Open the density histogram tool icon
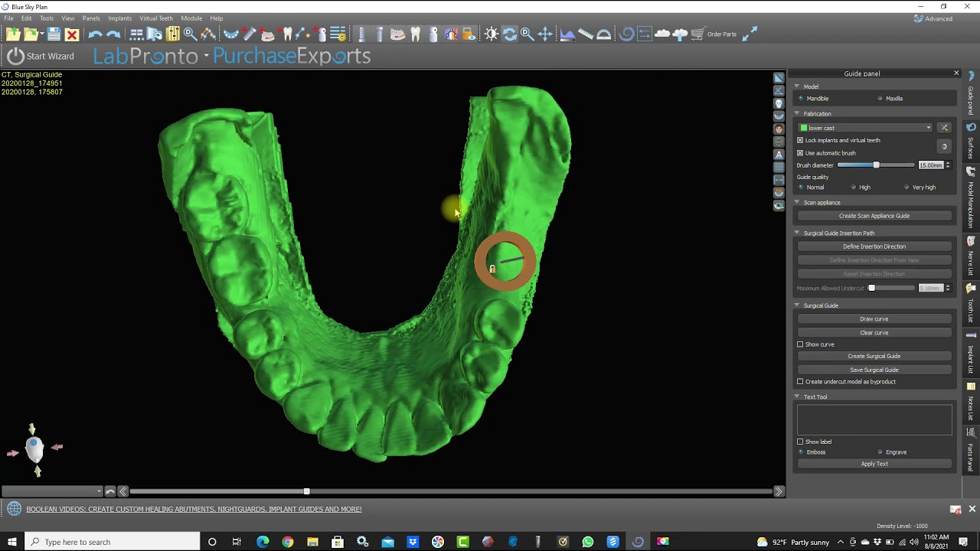The width and height of the screenshot is (980, 551). pyautogui.click(x=567, y=34)
